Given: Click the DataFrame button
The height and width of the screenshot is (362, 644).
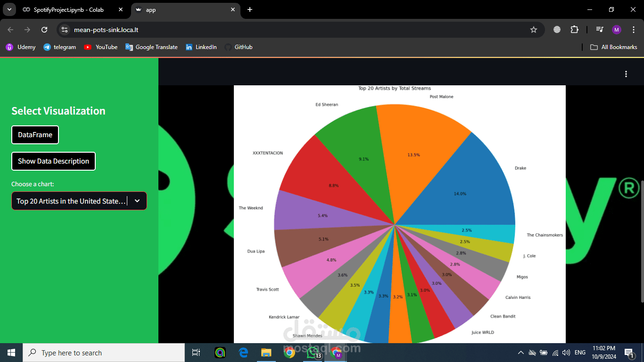Looking at the screenshot, I should pyautogui.click(x=35, y=135).
